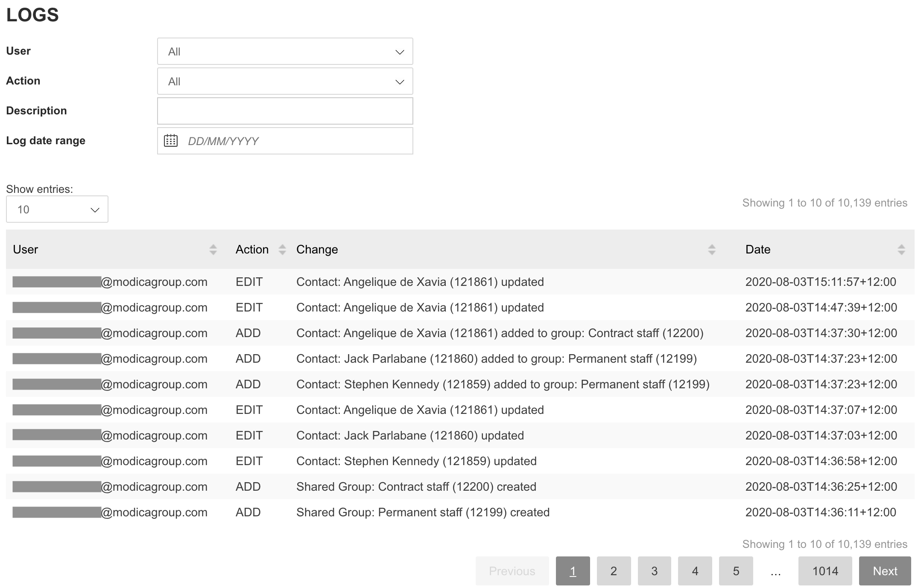The width and height of the screenshot is (918, 588).
Task: Open page 5 of logs
Action: (x=736, y=571)
